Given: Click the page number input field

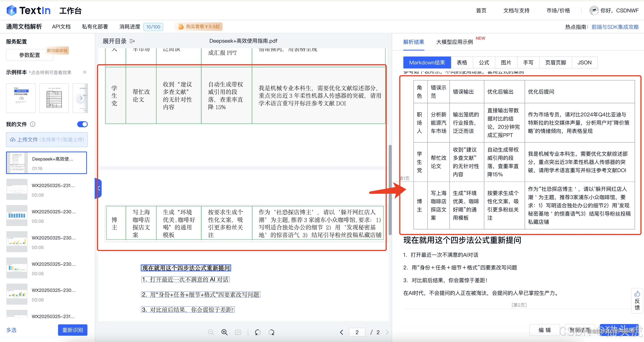Looking at the screenshot, I should [x=357, y=332].
